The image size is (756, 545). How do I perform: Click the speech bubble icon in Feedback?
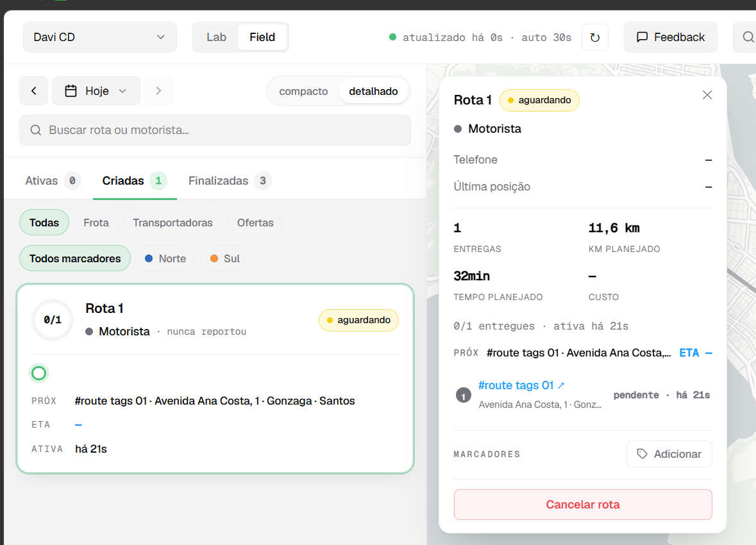643,37
